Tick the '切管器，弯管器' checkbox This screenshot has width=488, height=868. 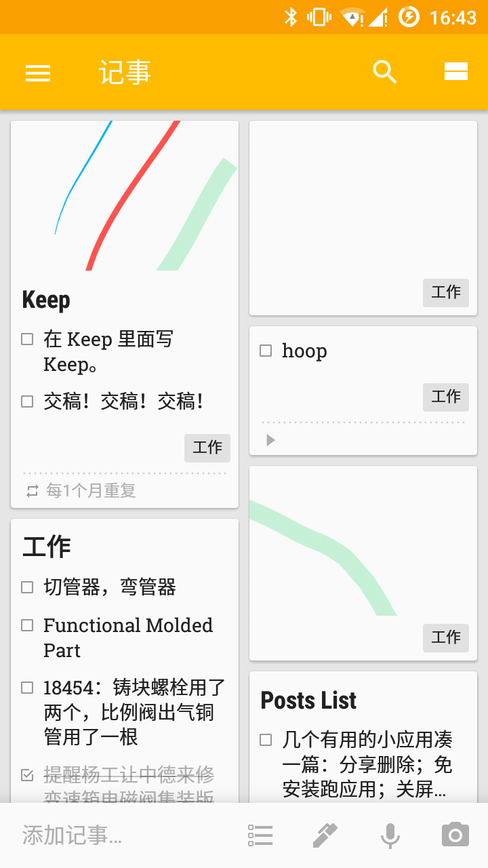coord(27,587)
